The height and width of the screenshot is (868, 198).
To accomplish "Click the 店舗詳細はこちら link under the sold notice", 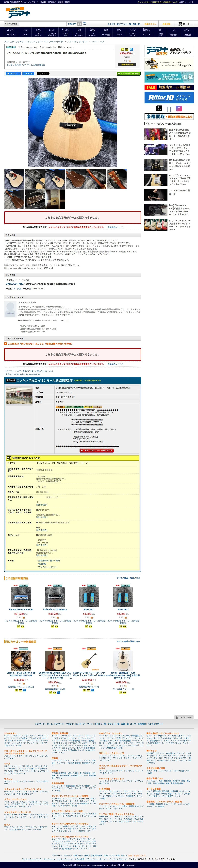I will 115,227.
